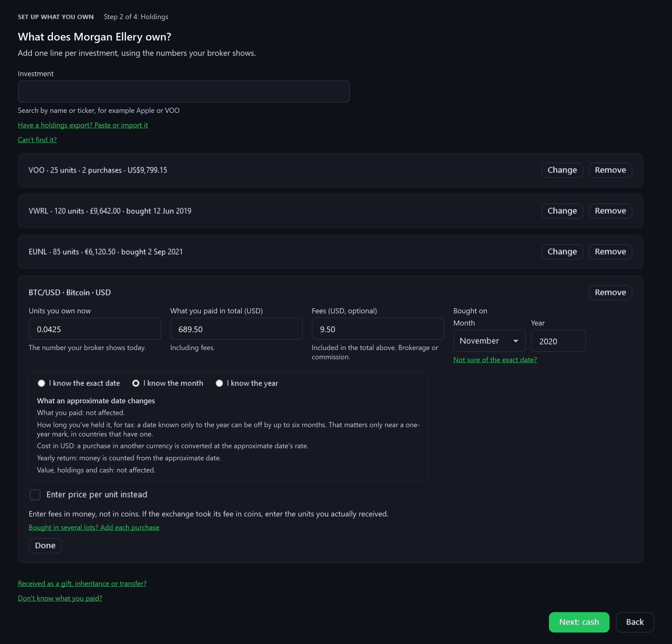The image size is (672, 644).
Task: Change the VOO holding
Action: pyautogui.click(x=562, y=170)
